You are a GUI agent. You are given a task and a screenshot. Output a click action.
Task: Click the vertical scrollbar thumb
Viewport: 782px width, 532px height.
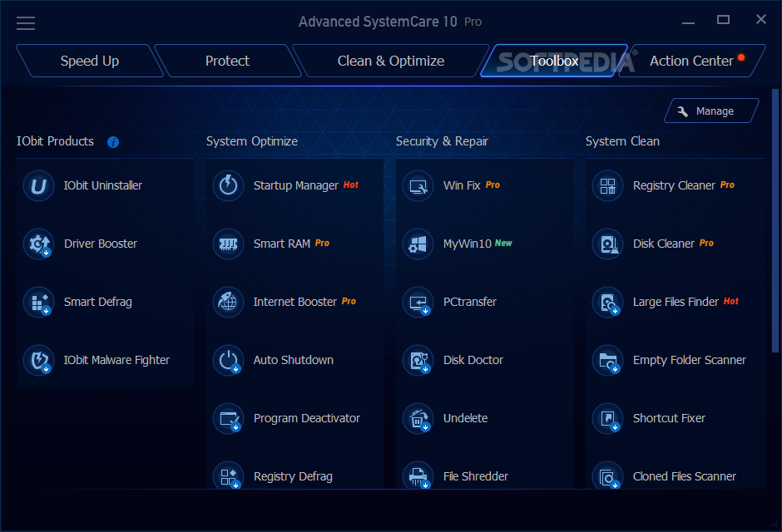(775, 220)
